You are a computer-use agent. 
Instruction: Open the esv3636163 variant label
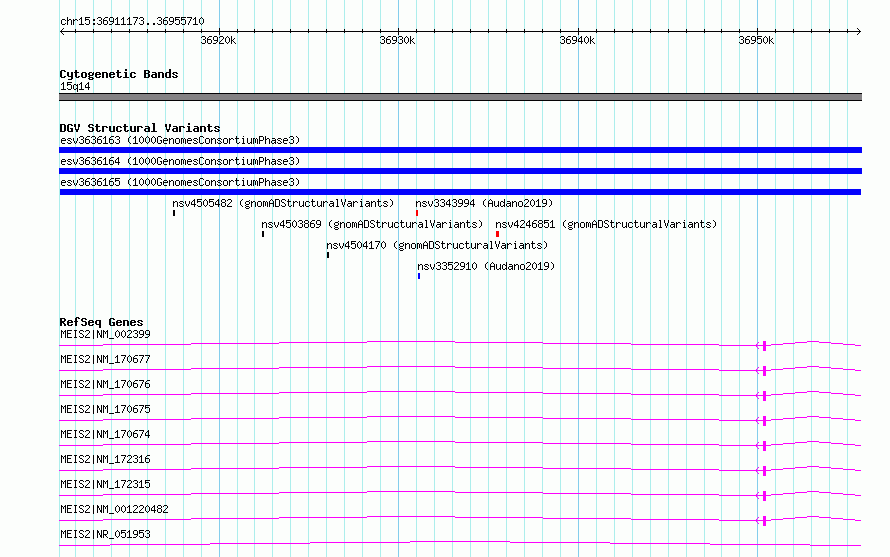[x=180, y=140]
